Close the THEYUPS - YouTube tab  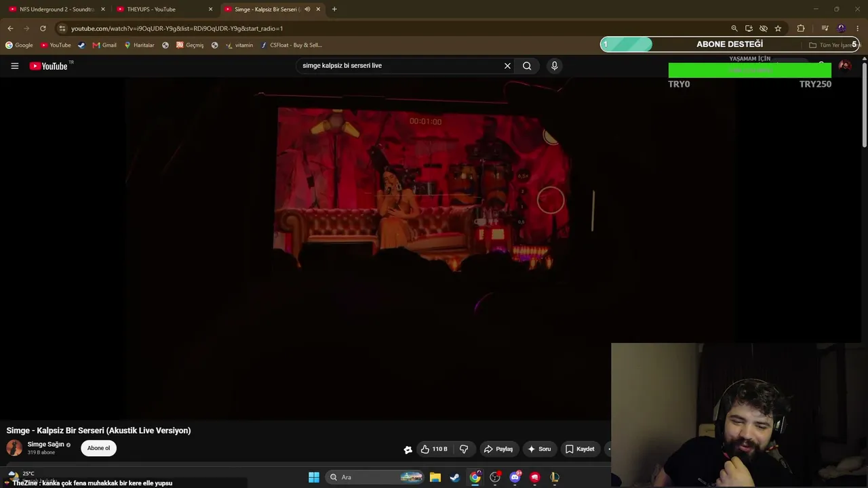(210, 9)
